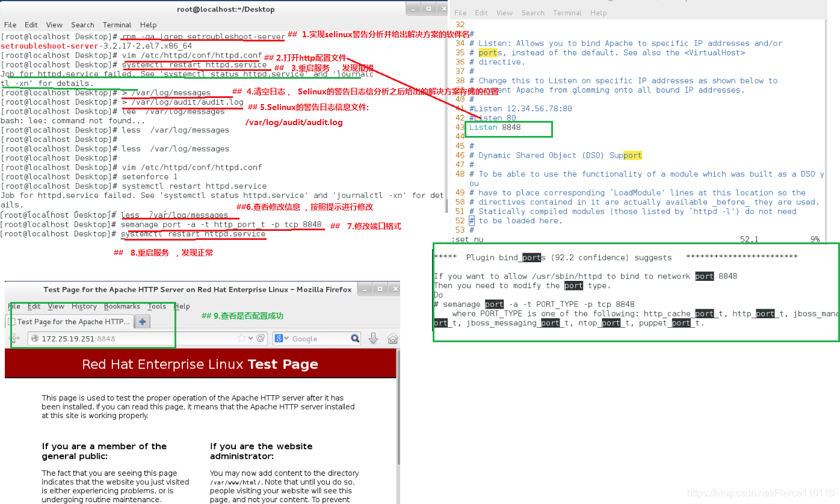The width and height of the screenshot is (840, 504).
Task: Open Firefox History menu
Action: pyautogui.click(x=84, y=306)
